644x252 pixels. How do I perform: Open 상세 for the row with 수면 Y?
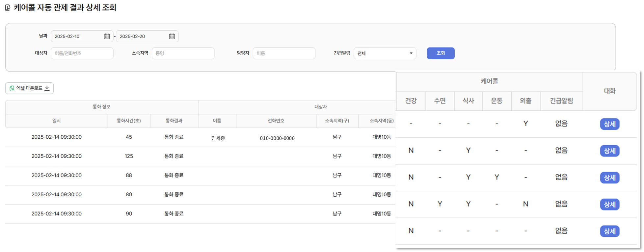click(x=609, y=204)
